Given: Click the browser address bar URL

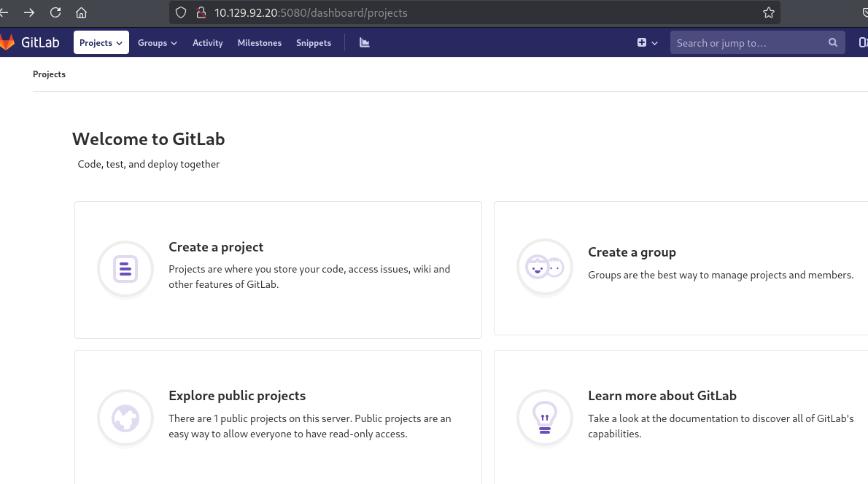Looking at the screenshot, I should tap(311, 12).
